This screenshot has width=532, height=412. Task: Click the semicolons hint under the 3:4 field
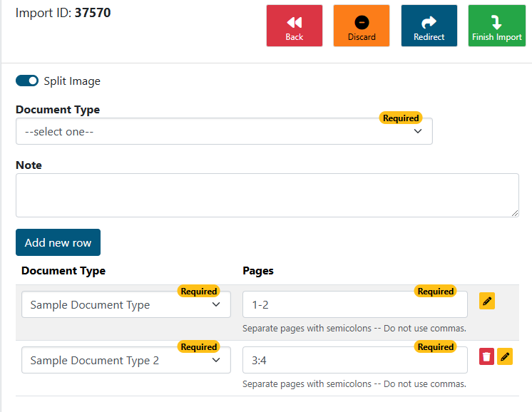click(354, 384)
